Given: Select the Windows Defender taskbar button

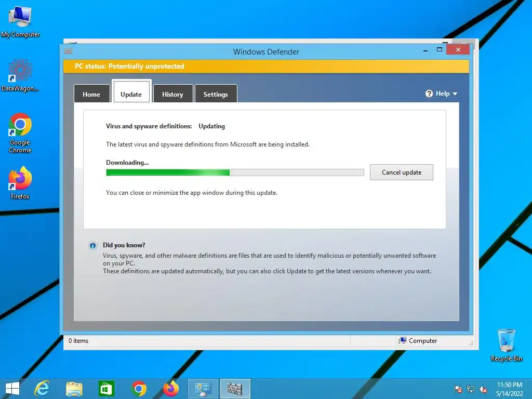Looking at the screenshot, I should (235, 389).
